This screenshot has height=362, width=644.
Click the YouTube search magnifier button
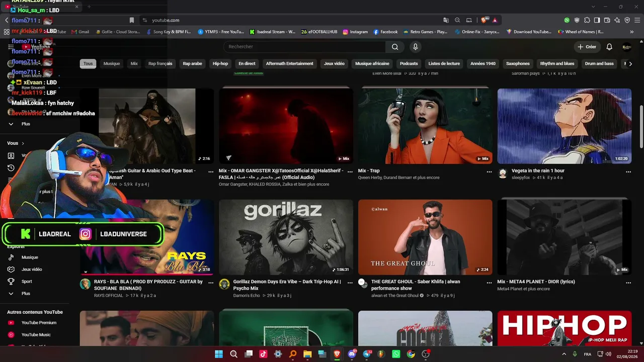point(395,47)
